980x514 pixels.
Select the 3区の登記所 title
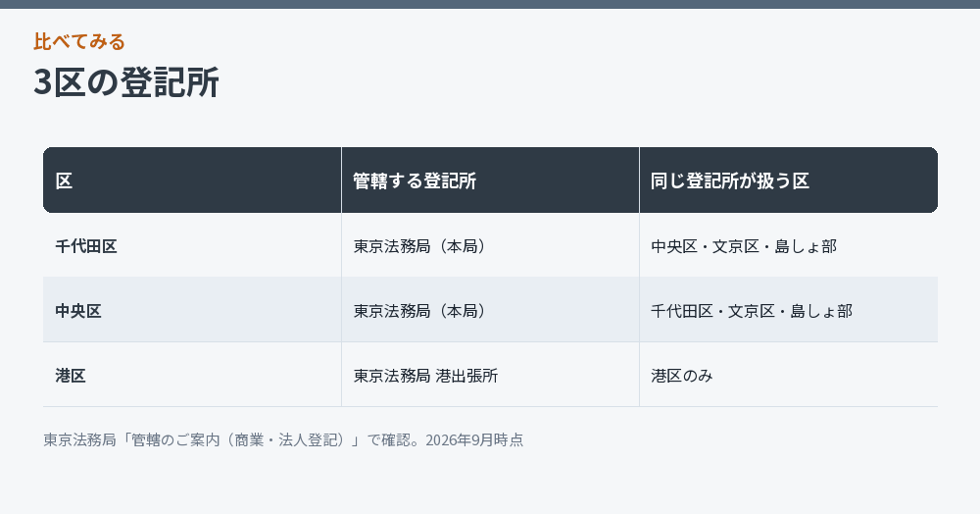(126, 82)
